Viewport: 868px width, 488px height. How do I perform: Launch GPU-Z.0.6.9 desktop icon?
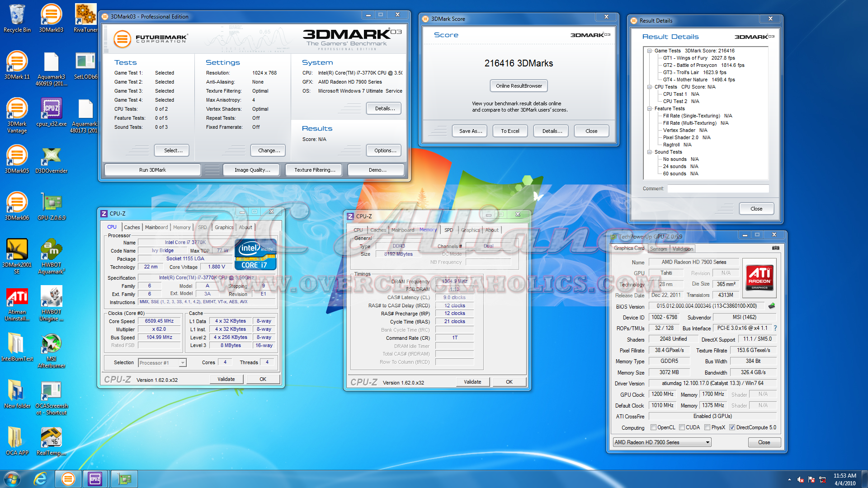[51, 206]
